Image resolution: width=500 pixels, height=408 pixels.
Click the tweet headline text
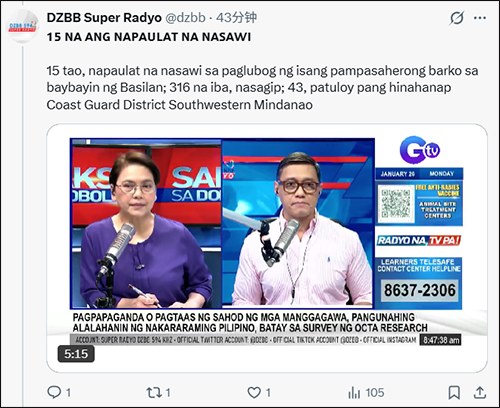pyautogui.click(x=149, y=37)
